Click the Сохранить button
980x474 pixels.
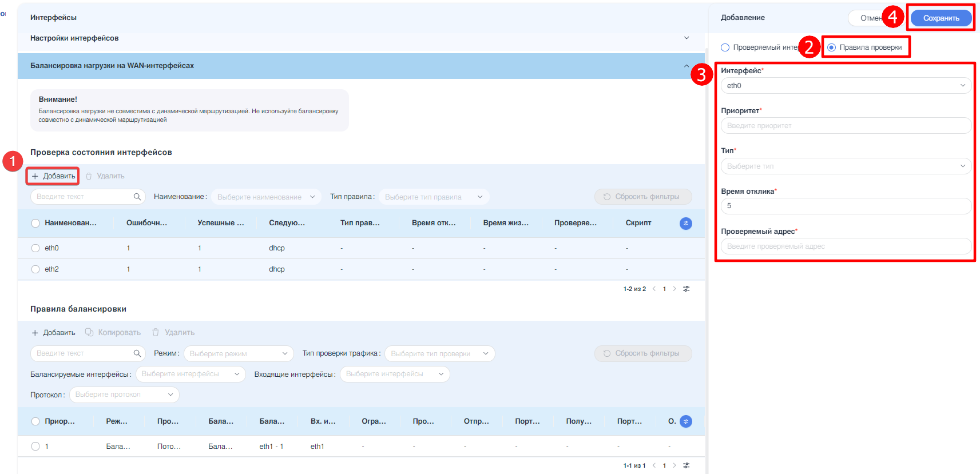941,18
